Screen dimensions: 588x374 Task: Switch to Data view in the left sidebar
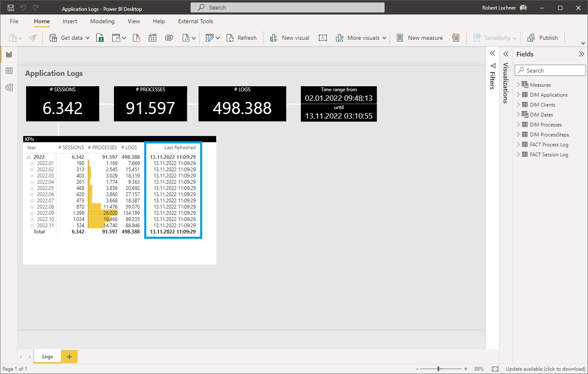point(9,70)
